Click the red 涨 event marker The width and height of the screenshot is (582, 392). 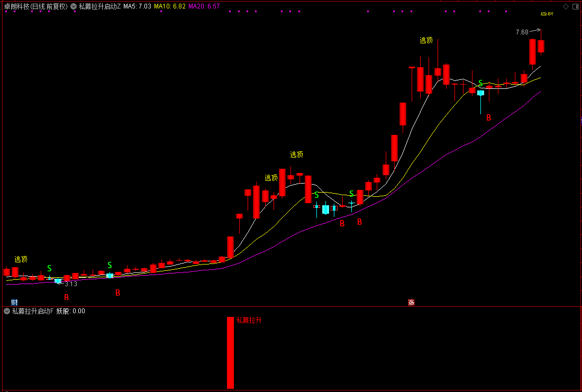click(411, 302)
